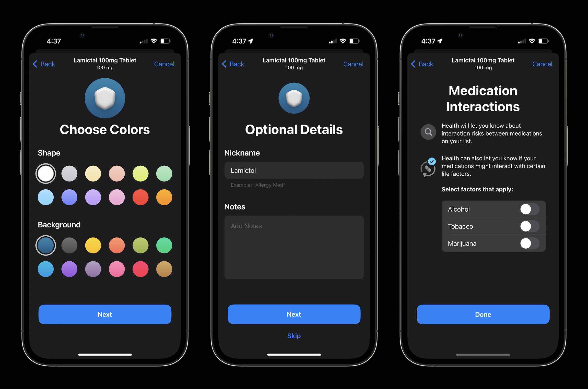Click the Nickname input field

click(x=294, y=170)
